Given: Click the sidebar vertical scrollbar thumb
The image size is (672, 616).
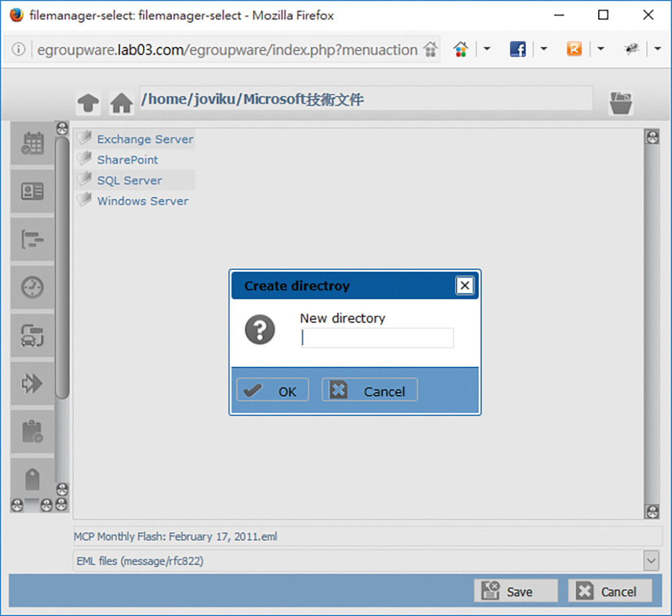Looking at the screenshot, I should pyautogui.click(x=62, y=268).
